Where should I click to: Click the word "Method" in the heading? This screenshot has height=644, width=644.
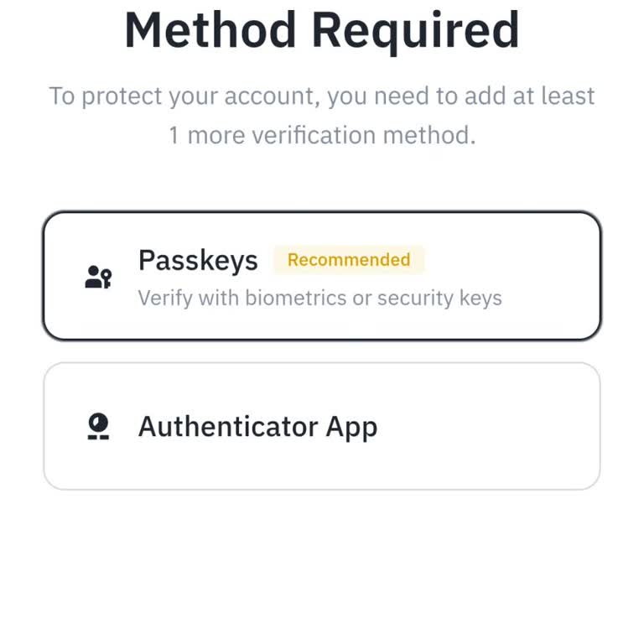[210, 29]
